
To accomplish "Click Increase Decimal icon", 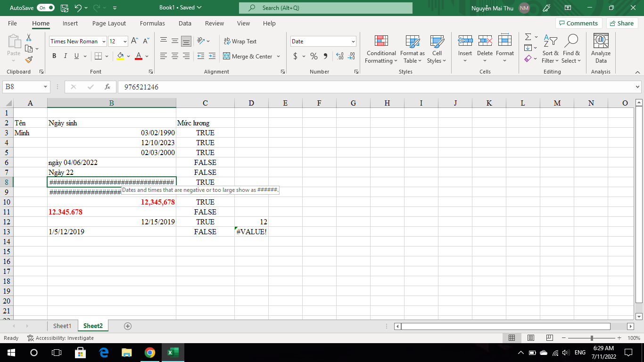I will 340,56.
